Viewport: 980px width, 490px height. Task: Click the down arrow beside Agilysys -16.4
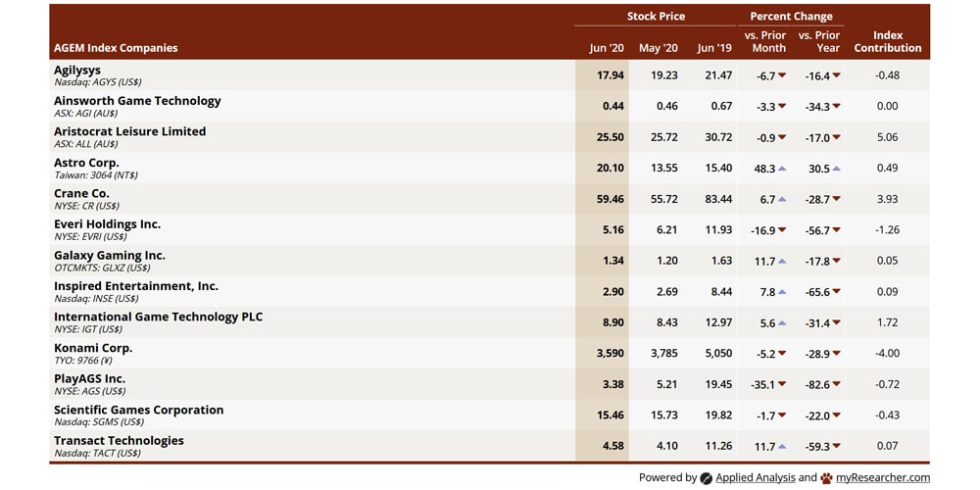[x=836, y=75]
